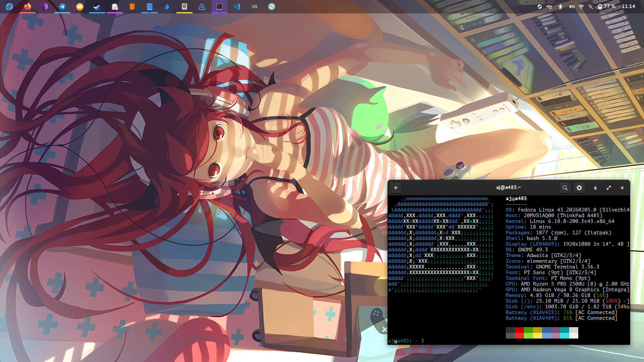The width and height of the screenshot is (644, 362).
Task: Open the accessibility menu in panel
Action: click(x=560, y=6)
